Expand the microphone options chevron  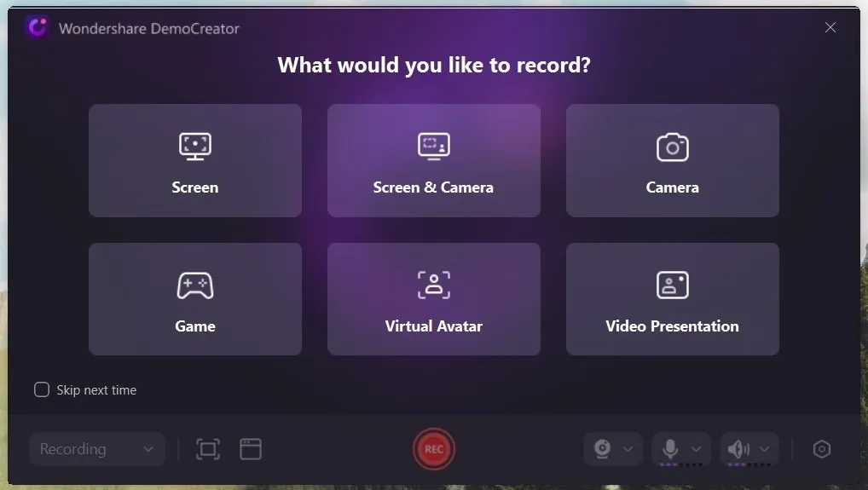click(696, 449)
